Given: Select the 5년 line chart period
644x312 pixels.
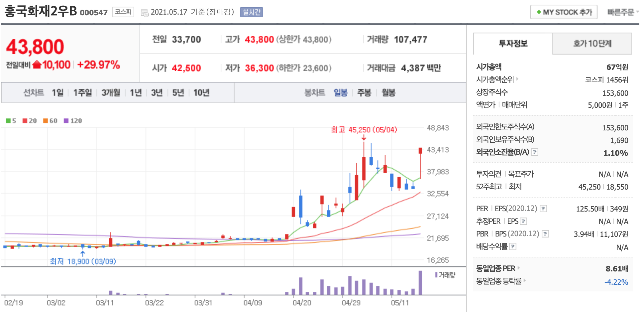Looking at the screenshot, I should (178, 92).
